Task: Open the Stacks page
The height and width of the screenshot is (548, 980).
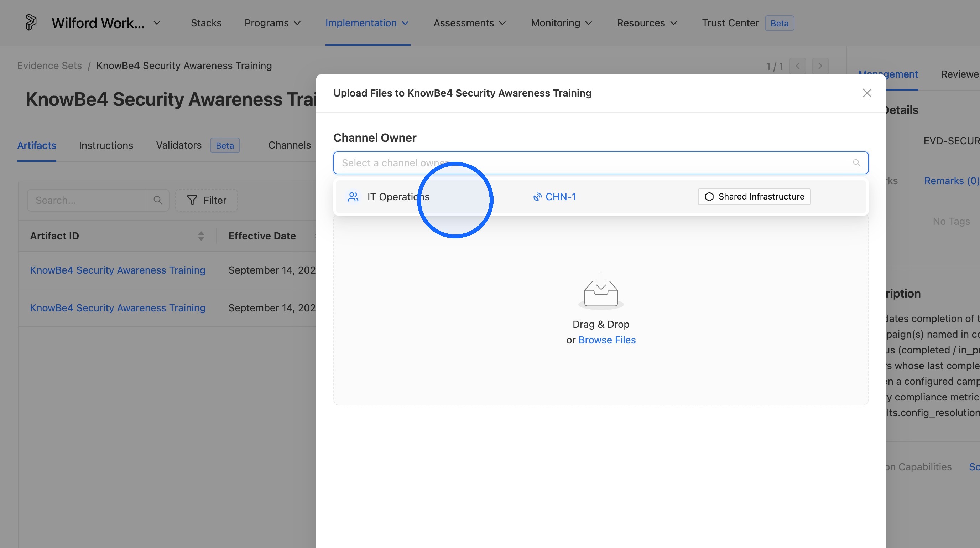Action: tap(206, 23)
